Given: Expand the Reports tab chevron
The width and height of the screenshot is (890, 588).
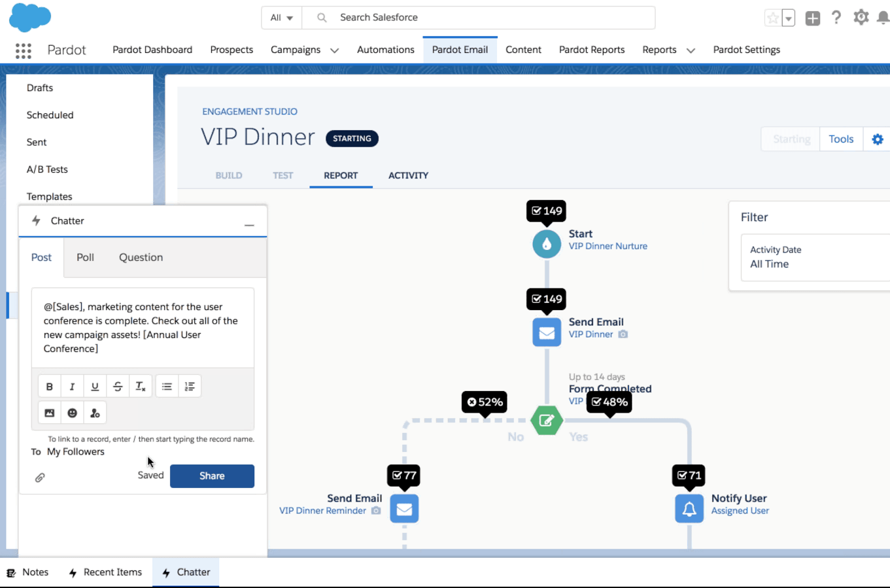Looking at the screenshot, I should (691, 50).
